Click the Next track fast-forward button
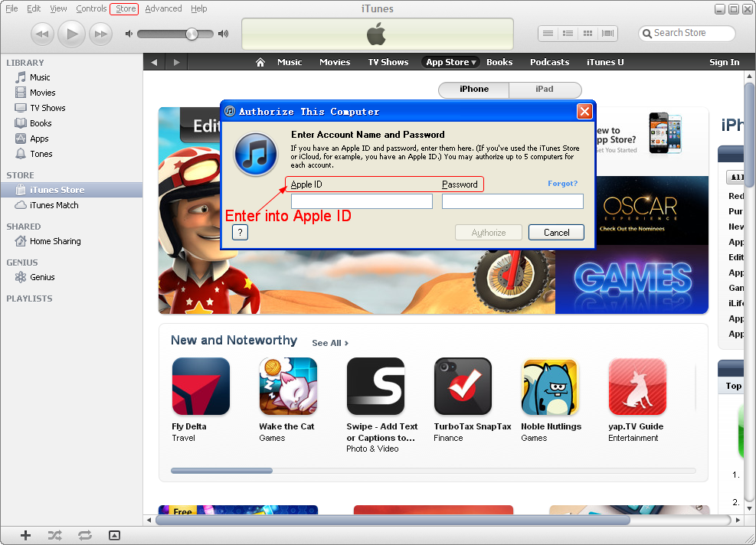 (101, 34)
